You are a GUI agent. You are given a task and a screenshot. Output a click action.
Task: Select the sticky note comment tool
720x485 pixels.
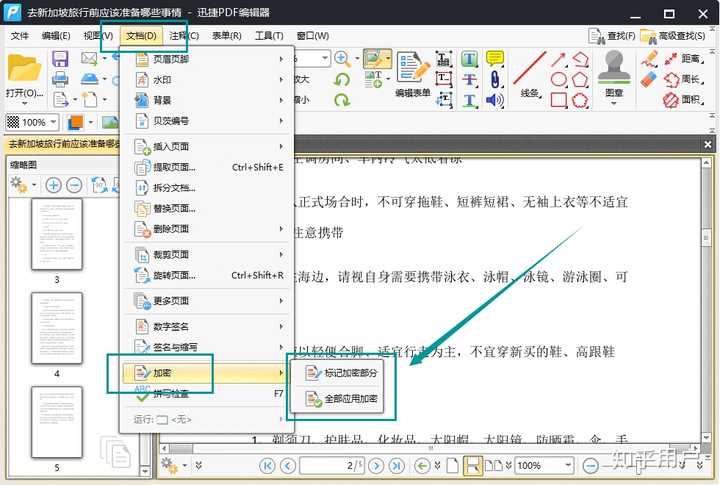(495, 58)
